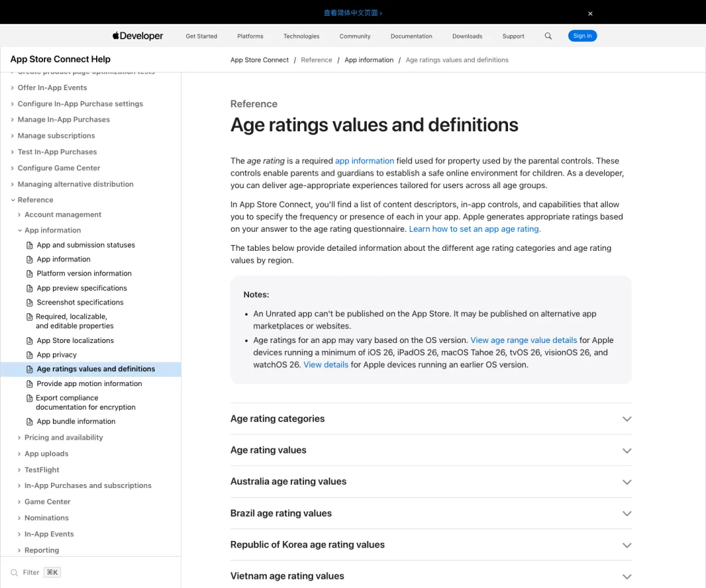Open the Platforms menu
This screenshot has height=588, width=706.
pyautogui.click(x=250, y=37)
